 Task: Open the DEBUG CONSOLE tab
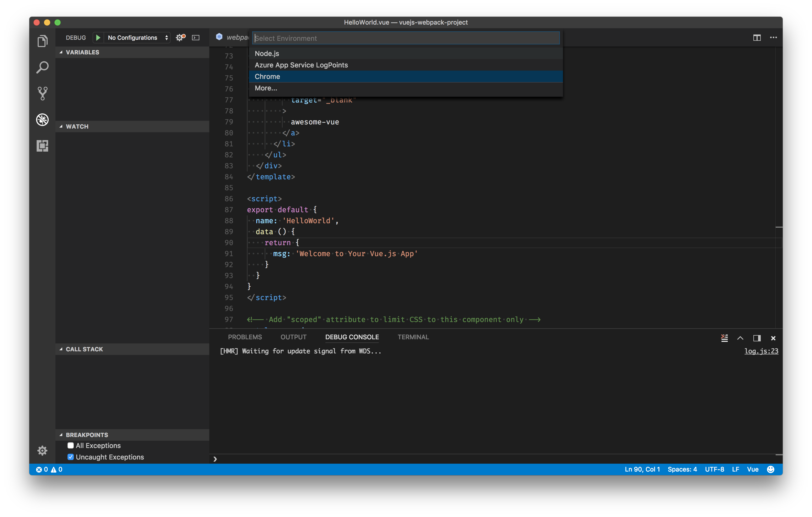point(352,337)
